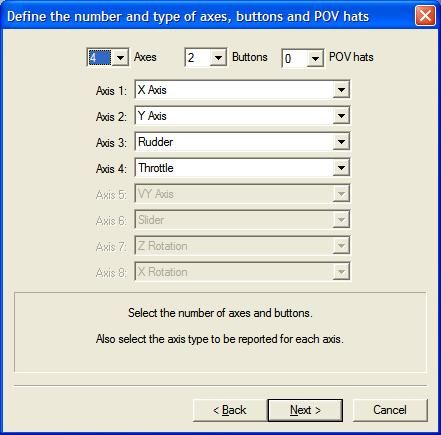Screen dimensions: 441x435
Task: Open the number of Axes dropdown arrow
Action: 120,57
